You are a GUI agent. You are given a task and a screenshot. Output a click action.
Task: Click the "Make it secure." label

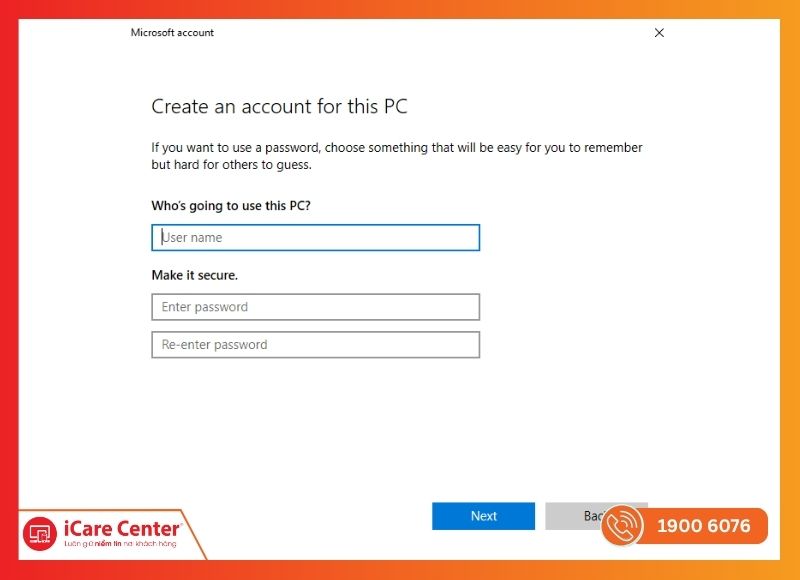pyautogui.click(x=194, y=275)
